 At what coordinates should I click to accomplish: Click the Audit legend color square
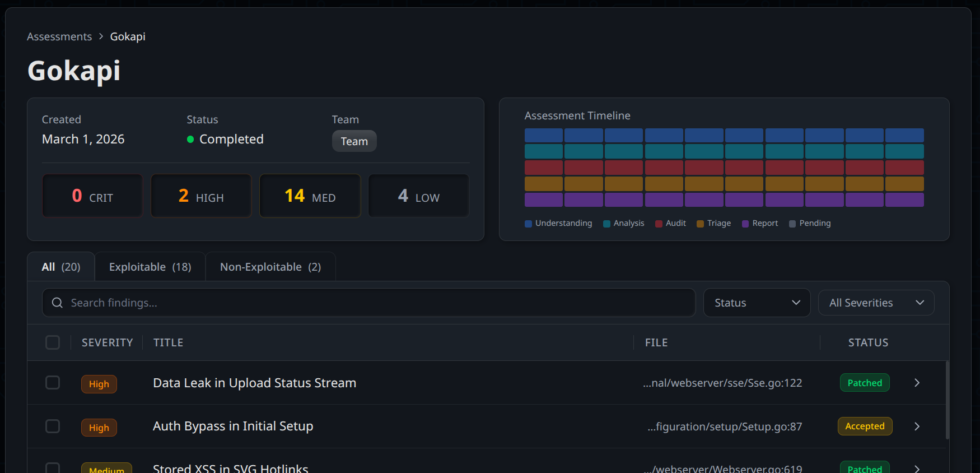coord(659,224)
